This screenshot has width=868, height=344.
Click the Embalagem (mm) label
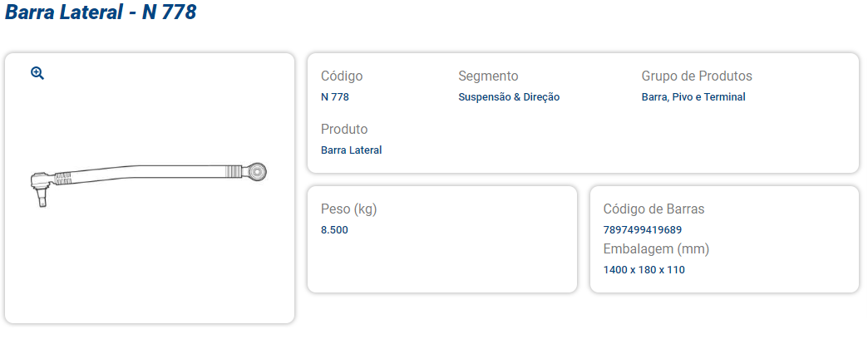tap(656, 249)
